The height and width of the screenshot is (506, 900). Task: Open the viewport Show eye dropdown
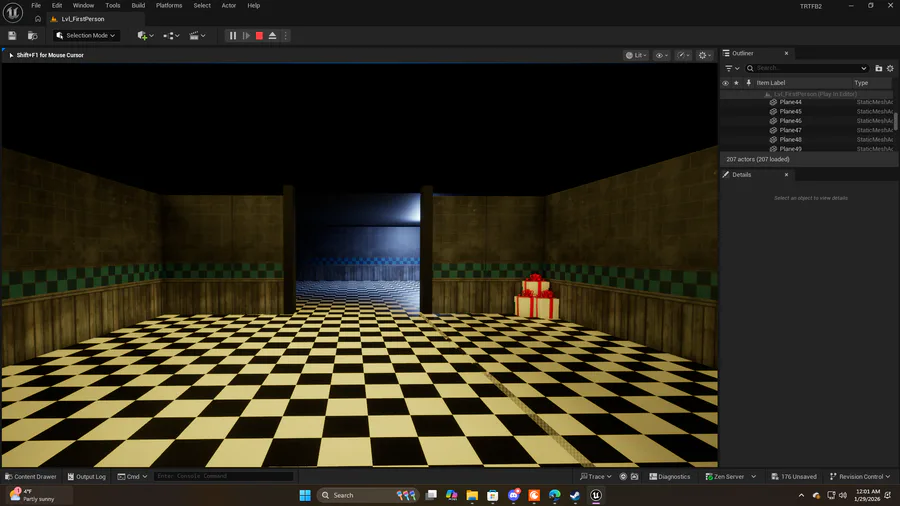662,55
